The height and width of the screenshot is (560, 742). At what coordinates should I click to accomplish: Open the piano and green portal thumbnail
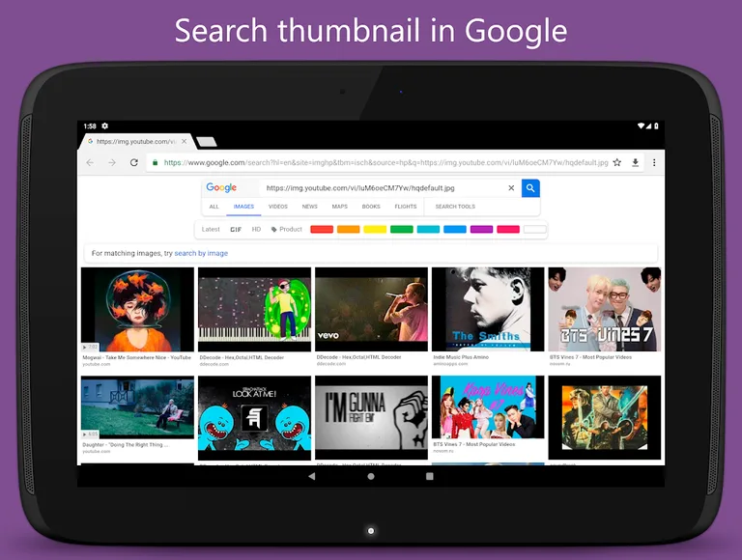pyautogui.click(x=255, y=309)
